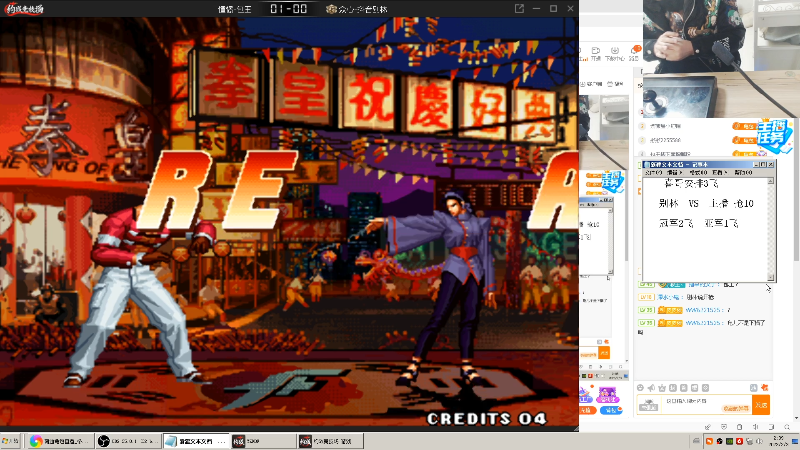Open the View menu in Notepad
Image resolution: width=800 pixels, height=450 pixels.
719,172
